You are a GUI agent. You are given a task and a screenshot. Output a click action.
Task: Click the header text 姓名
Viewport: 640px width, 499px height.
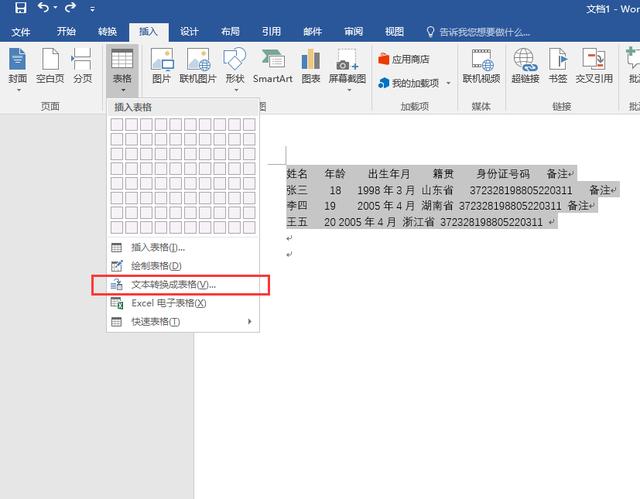pyautogui.click(x=297, y=174)
